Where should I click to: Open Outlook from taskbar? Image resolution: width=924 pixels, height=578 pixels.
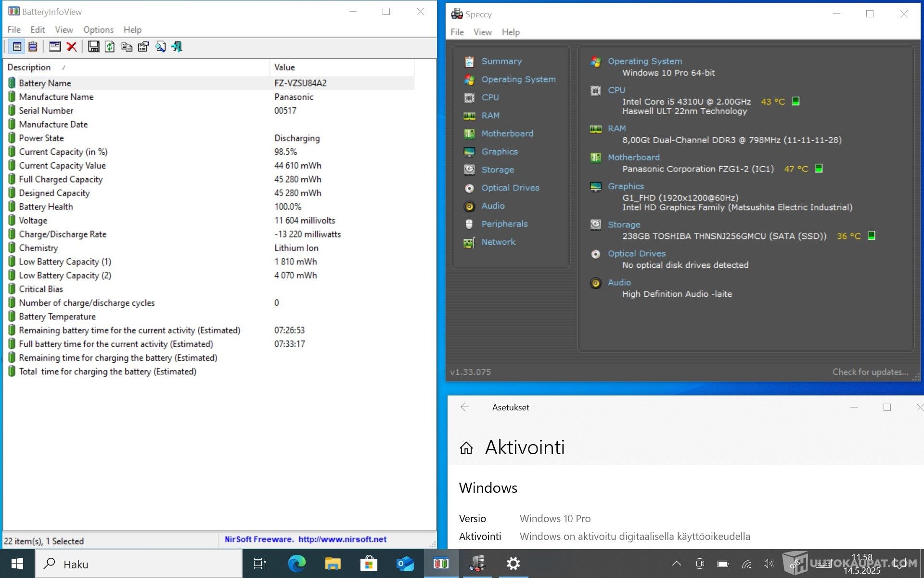pyautogui.click(x=405, y=564)
